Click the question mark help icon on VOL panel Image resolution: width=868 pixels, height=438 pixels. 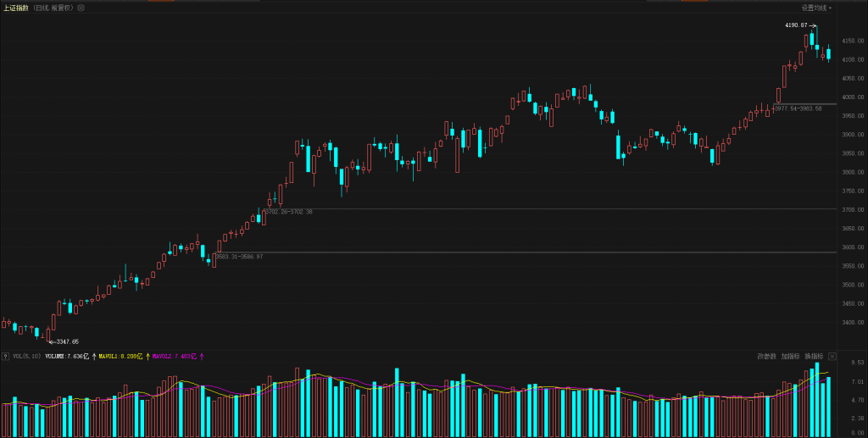[x=5, y=357]
